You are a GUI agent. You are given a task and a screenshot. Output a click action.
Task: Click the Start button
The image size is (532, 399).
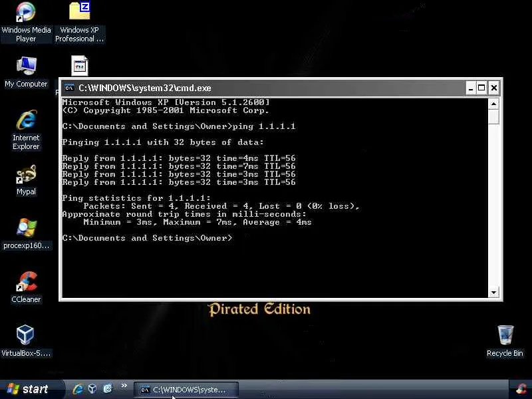pos(31,389)
